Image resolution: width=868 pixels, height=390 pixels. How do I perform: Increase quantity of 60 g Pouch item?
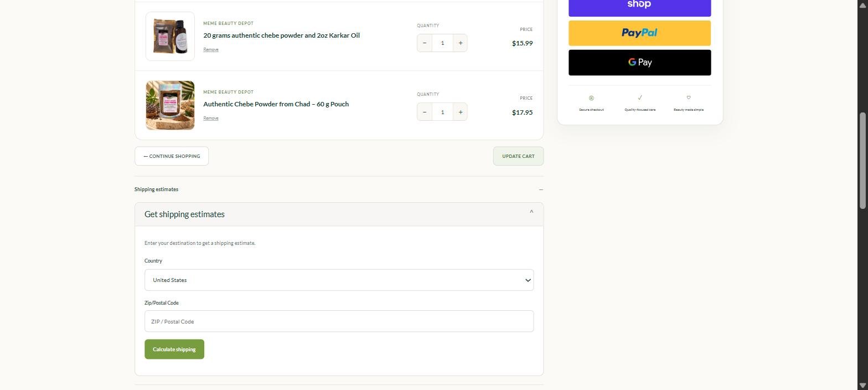[460, 112]
